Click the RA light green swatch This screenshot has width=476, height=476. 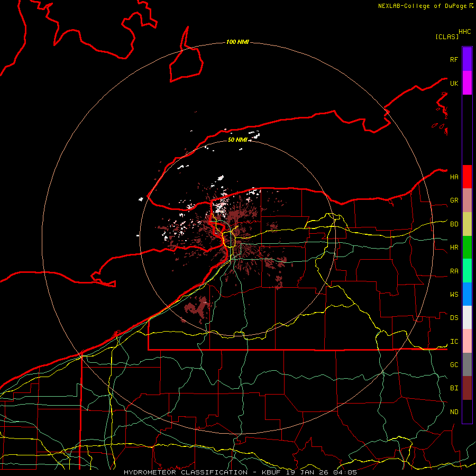(467, 271)
